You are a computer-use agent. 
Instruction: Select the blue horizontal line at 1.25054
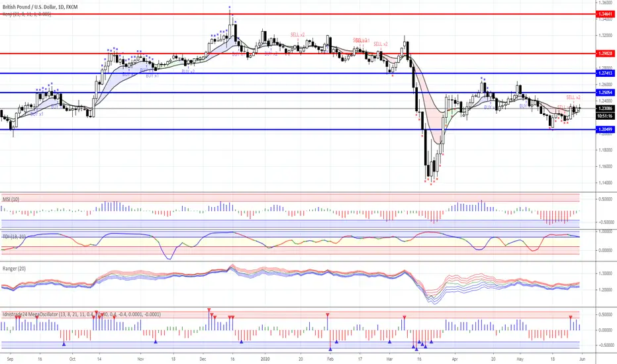pos(297,93)
